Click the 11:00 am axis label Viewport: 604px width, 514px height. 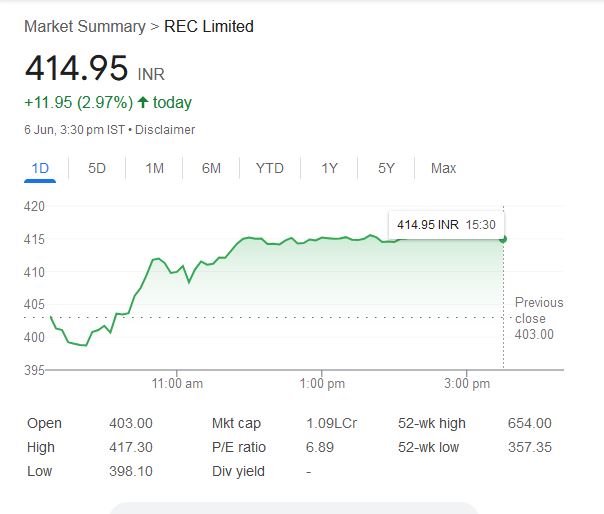click(x=178, y=383)
